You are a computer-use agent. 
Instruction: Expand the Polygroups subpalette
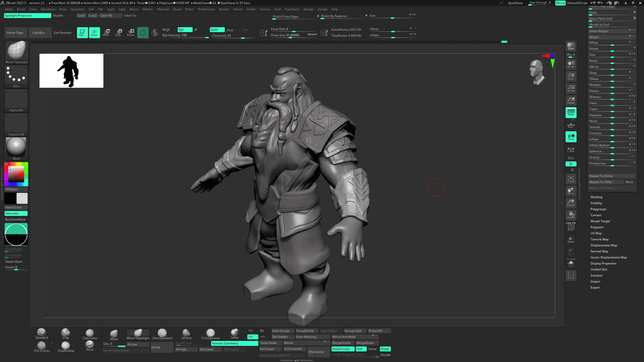[x=598, y=209]
